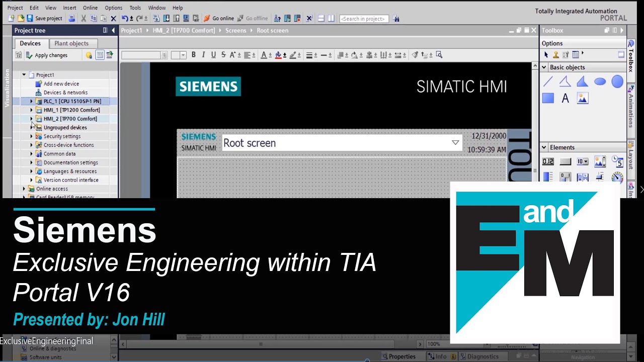Click the New project icon
644x362 pixels.
point(11,19)
